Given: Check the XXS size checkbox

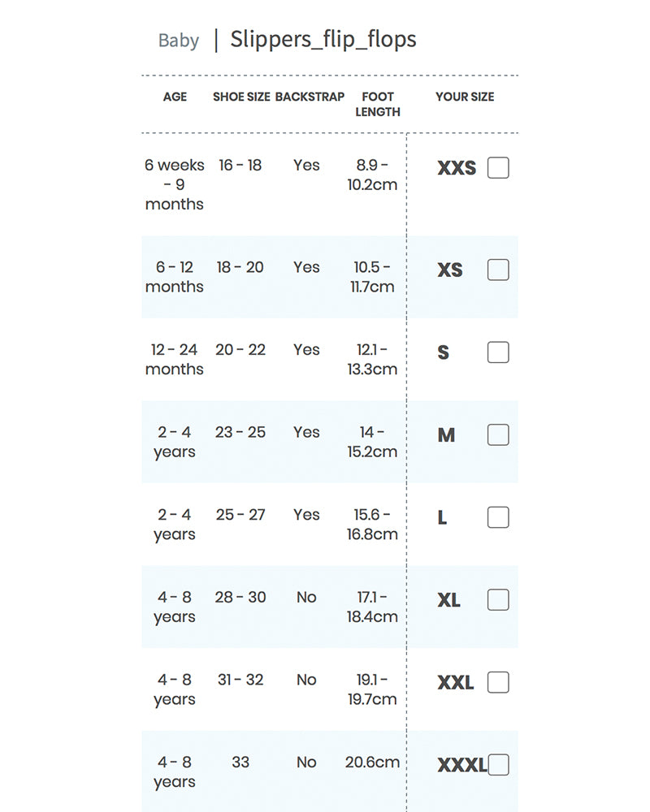Looking at the screenshot, I should click(x=498, y=168).
